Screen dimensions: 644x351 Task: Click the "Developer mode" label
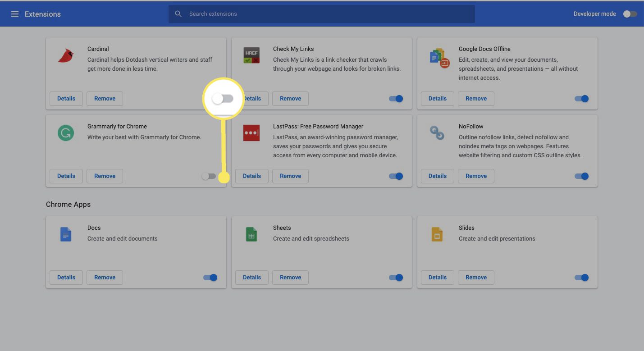[595, 14]
